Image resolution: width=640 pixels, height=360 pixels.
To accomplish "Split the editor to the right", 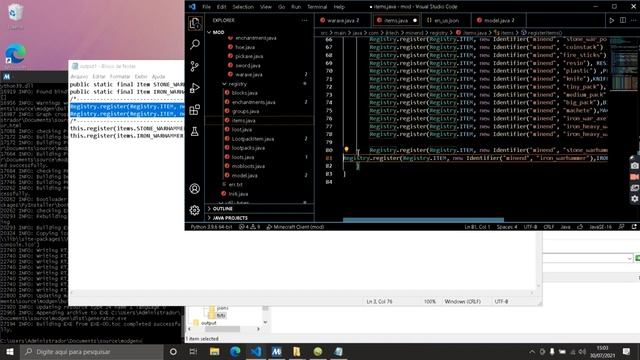I will click(623, 20).
